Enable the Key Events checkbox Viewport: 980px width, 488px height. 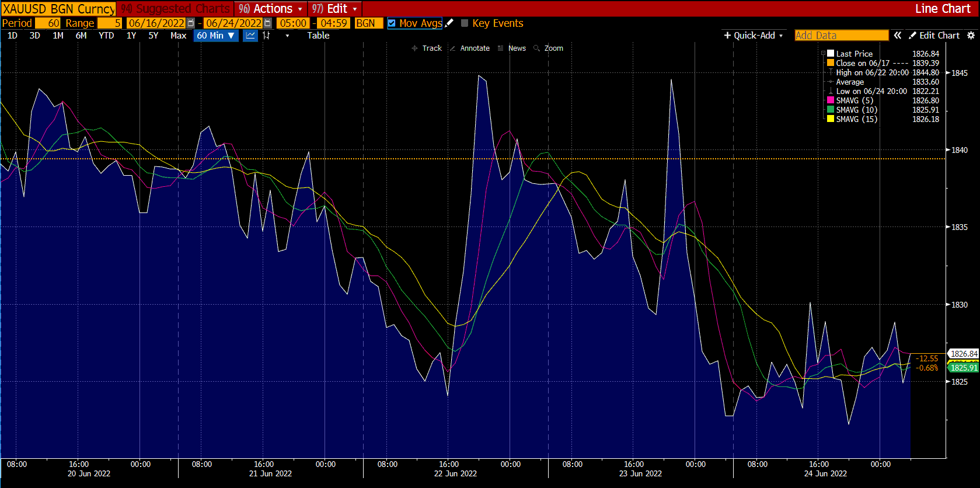(x=465, y=23)
